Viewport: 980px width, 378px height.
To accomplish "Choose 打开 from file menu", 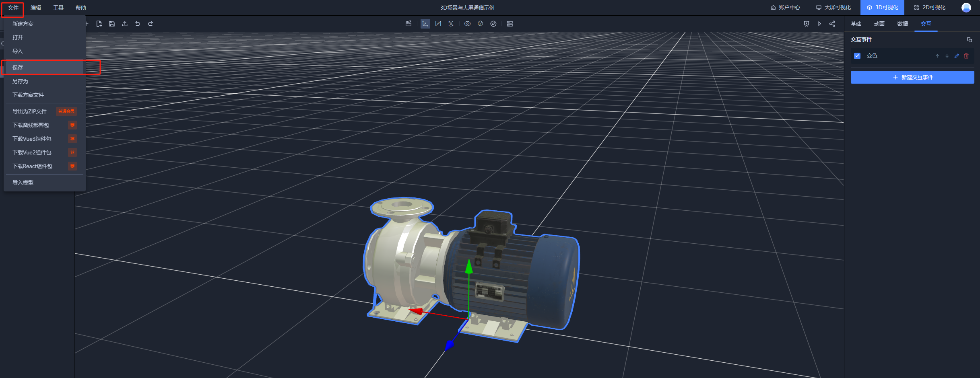I will coord(45,37).
